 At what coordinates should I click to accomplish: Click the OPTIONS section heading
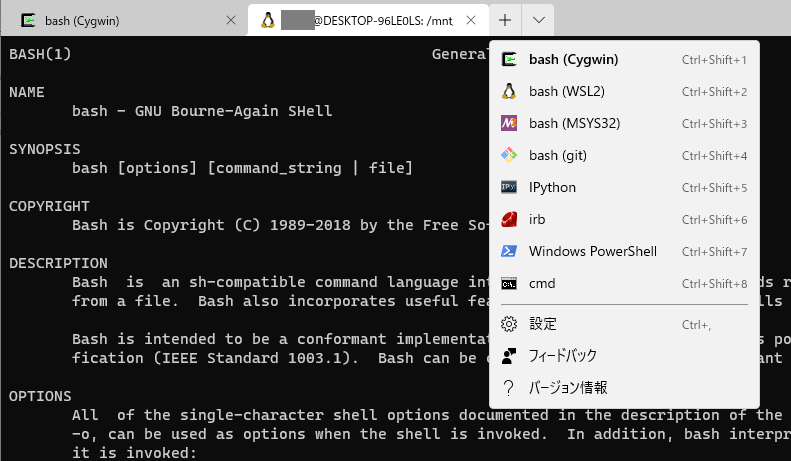[x=40, y=396]
